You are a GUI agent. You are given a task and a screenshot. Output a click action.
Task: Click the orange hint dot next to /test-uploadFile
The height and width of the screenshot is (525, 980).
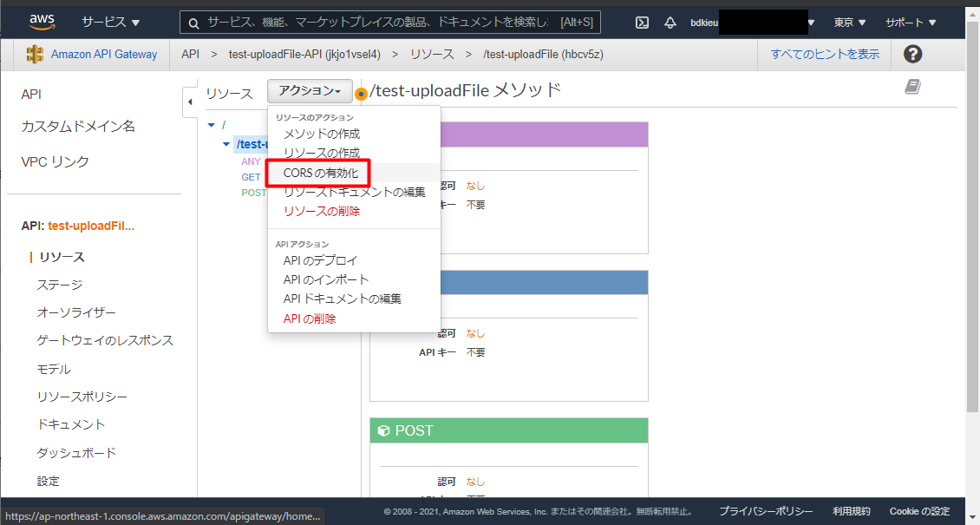tap(361, 95)
